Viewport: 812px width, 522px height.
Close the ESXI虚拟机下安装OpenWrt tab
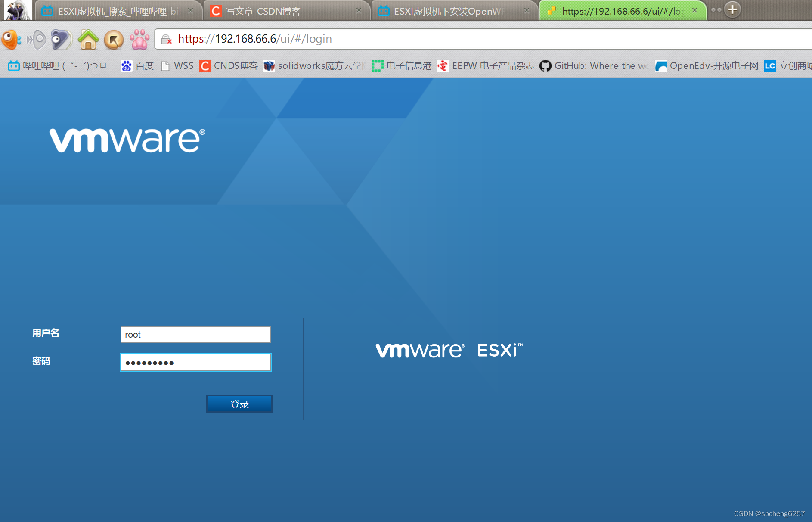(x=527, y=10)
